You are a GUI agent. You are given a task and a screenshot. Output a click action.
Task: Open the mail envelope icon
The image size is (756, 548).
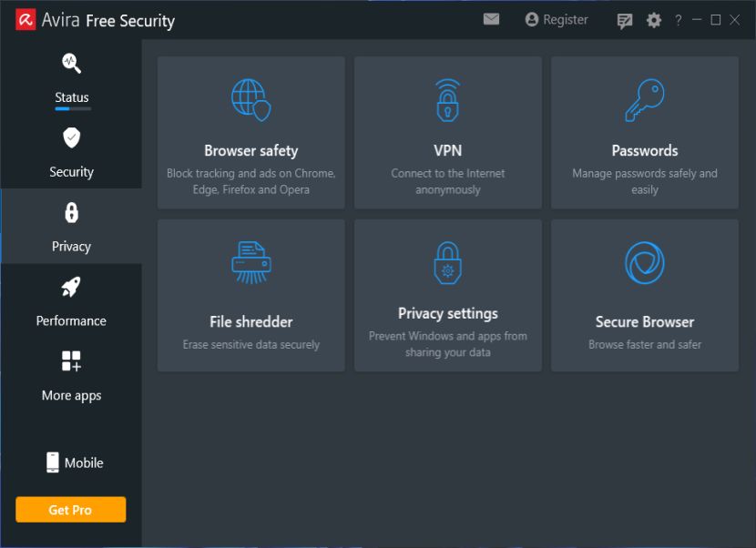pos(491,19)
